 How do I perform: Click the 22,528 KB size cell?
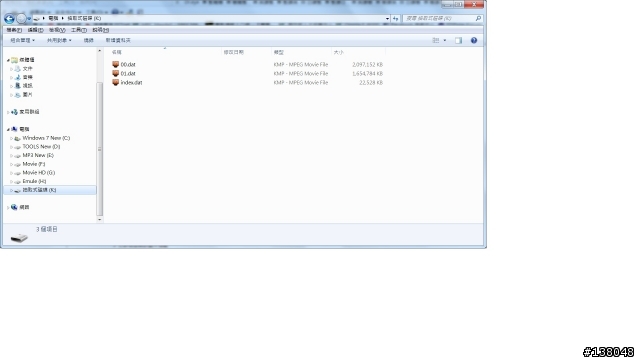371,82
